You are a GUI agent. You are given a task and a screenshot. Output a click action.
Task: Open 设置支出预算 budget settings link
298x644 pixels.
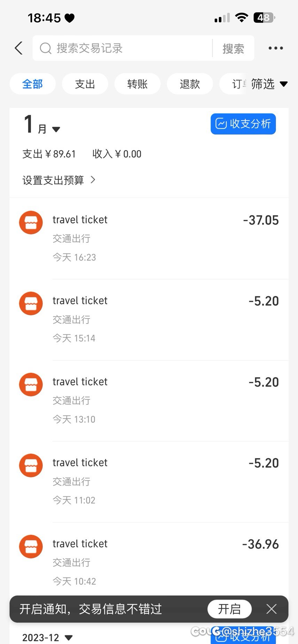coord(58,180)
